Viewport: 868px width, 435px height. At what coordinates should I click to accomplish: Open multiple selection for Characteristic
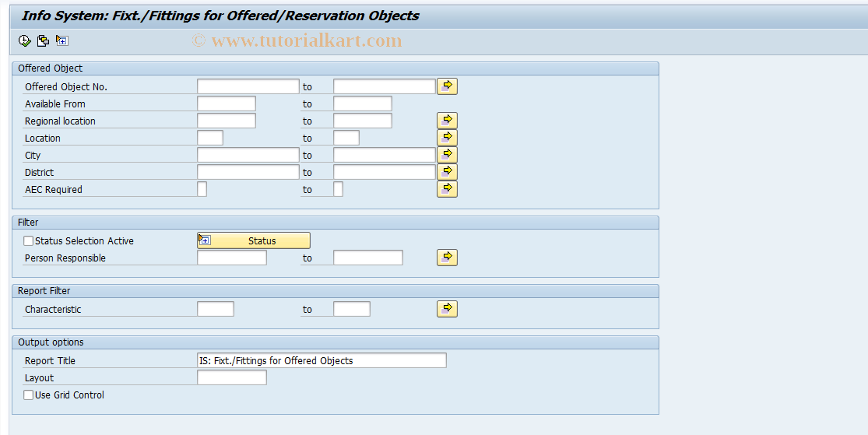[x=448, y=310]
